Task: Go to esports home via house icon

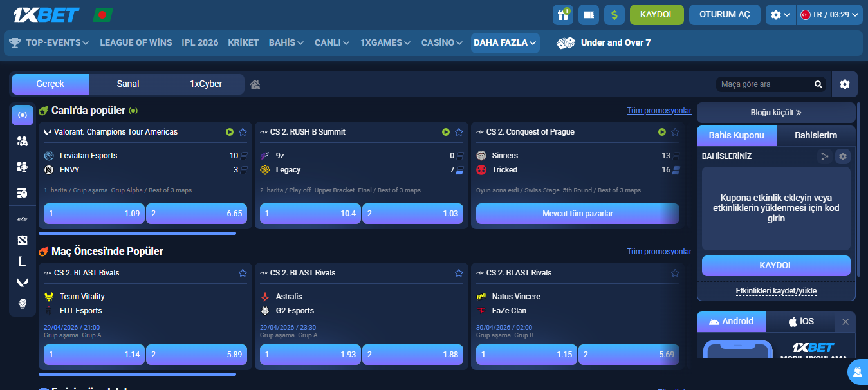Action: click(x=255, y=84)
